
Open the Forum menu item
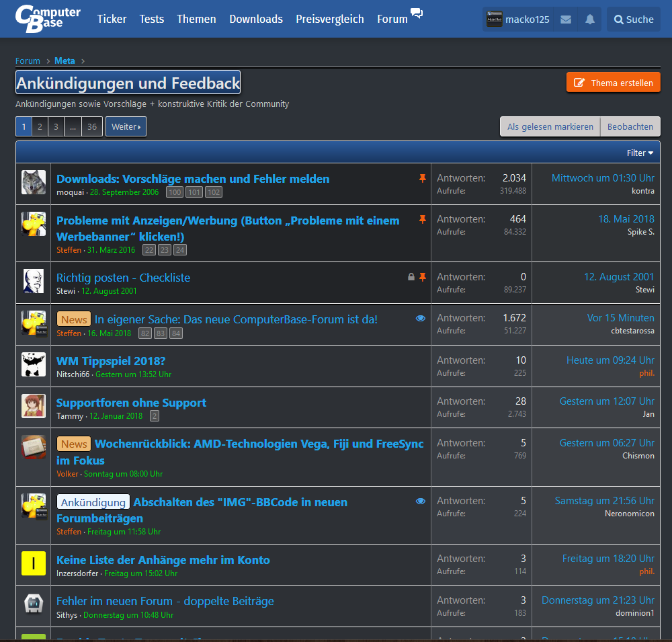pyautogui.click(x=392, y=19)
